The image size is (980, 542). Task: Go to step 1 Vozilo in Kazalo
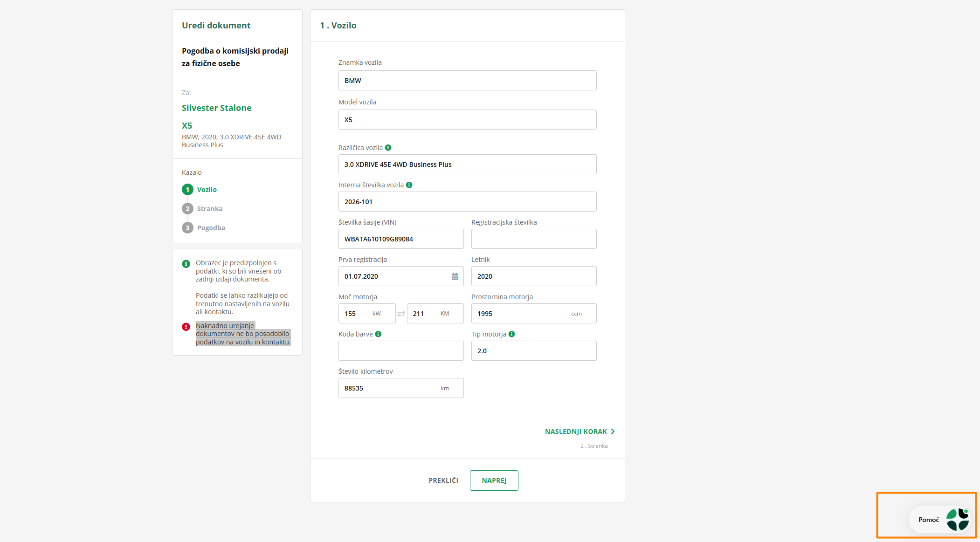[207, 190]
